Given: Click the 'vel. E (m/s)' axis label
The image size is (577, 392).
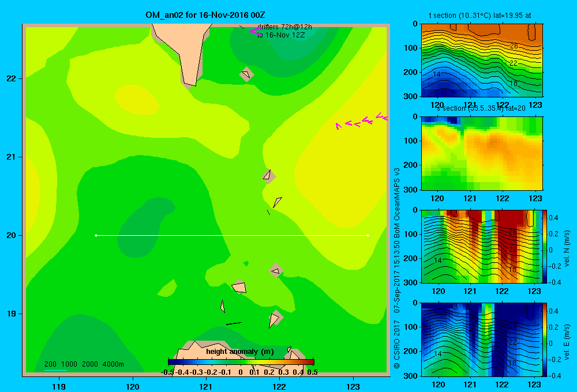Looking at the screenshot, I should pyautogui.click(x=567, y=342).
